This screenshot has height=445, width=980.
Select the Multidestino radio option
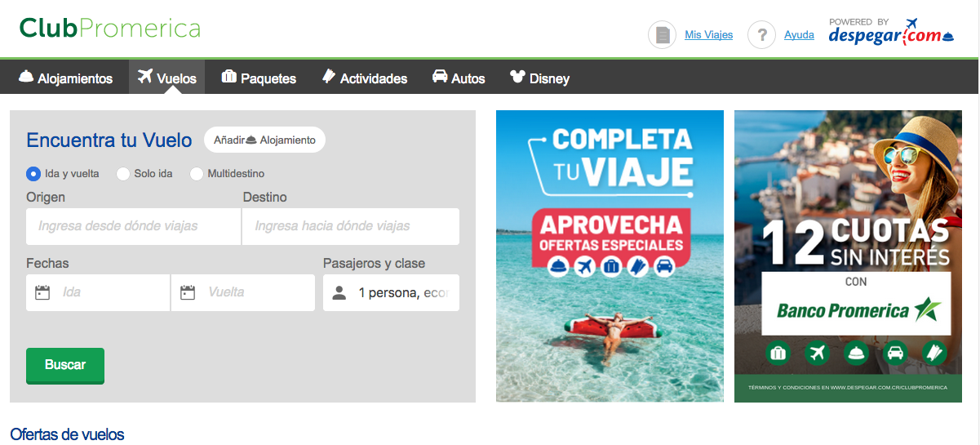click(197, 174)
